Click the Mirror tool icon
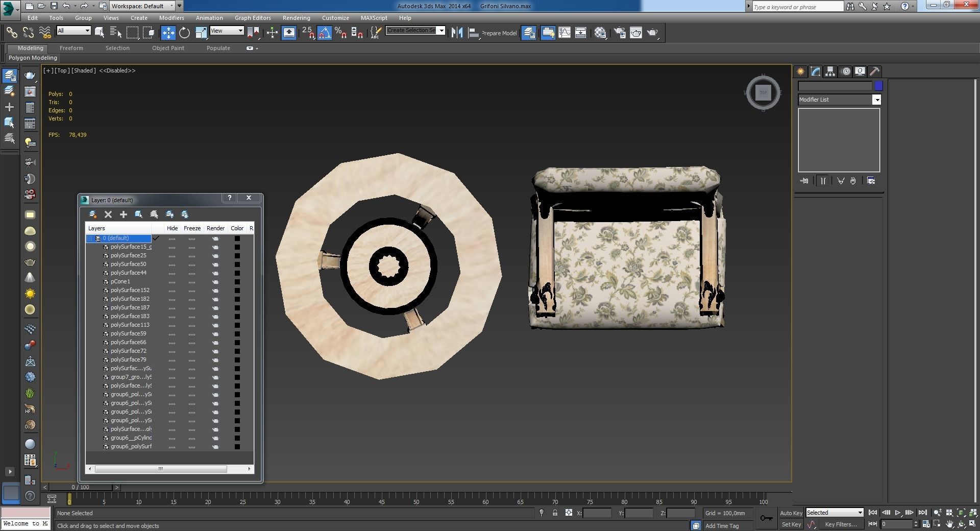980x531 pixels. pyautogui.click(x=457, y=33)
